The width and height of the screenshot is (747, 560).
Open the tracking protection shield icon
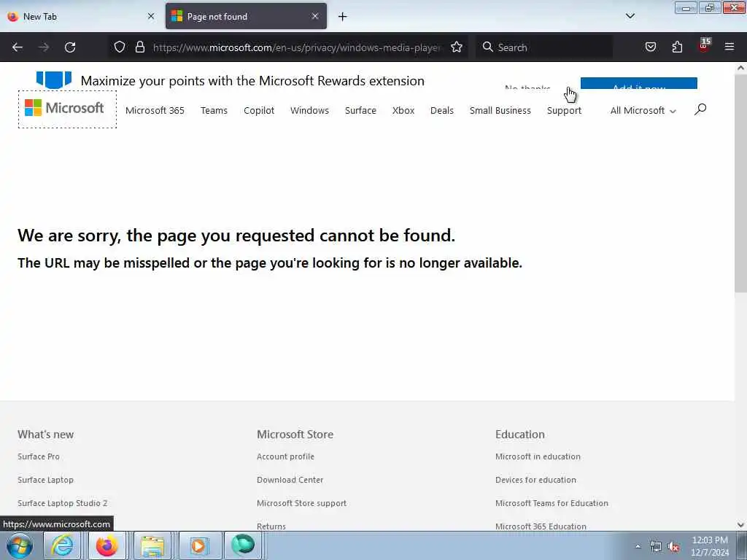coord(120,47)
